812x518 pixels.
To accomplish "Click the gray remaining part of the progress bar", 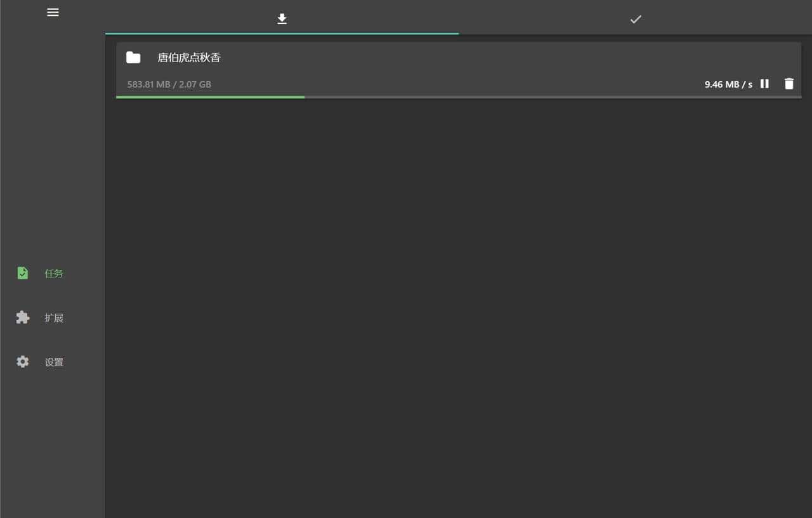I will (553, 97).
